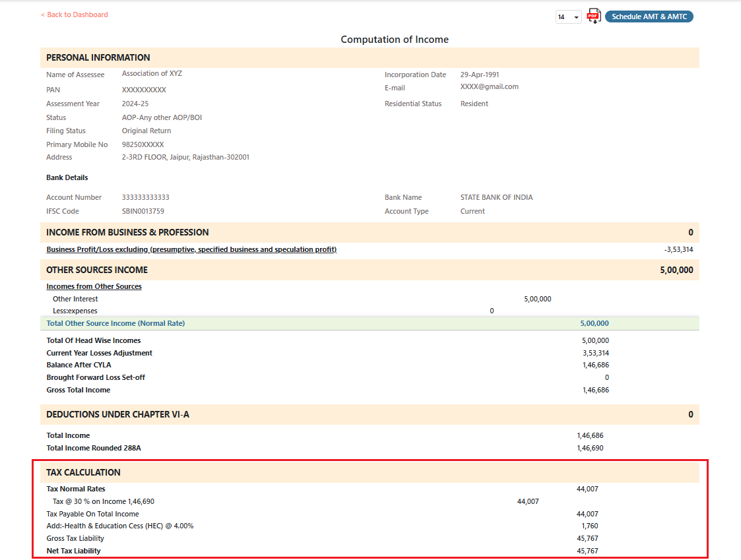
Task: Click Assessment Year value 2024-25
Action: [x=135, y=104]
